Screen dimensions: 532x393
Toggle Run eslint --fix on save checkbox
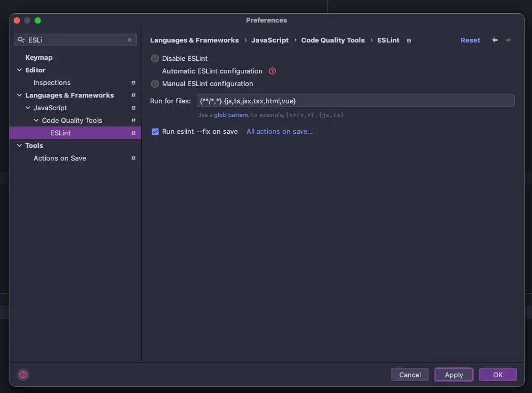(155, 132)
